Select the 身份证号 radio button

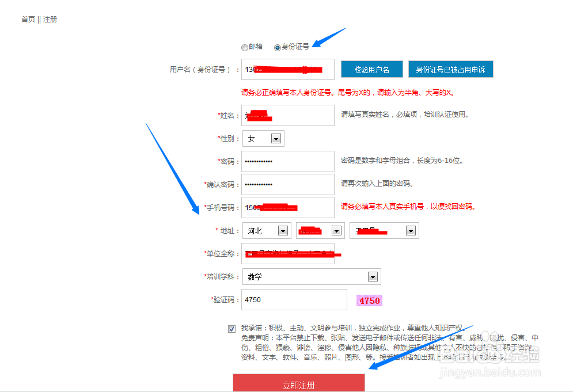point(277,48)
